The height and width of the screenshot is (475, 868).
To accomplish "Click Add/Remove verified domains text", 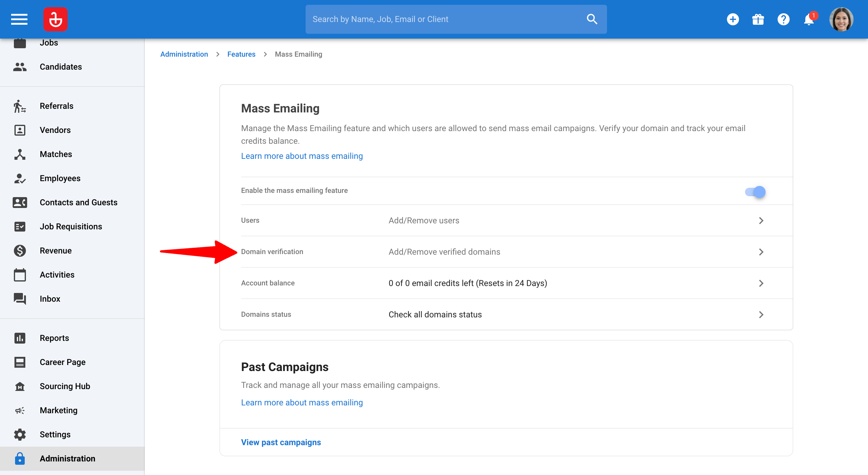I will (x=444, y=252).
